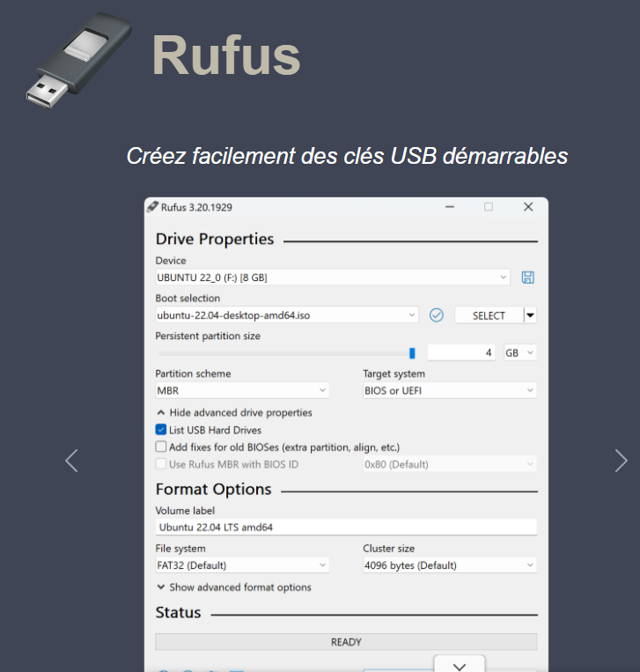Viewport: 640px width, 672px height.
Task: Toggle Use Rufus MBR with BIOS ID
Action: click(x=161, y=464)
